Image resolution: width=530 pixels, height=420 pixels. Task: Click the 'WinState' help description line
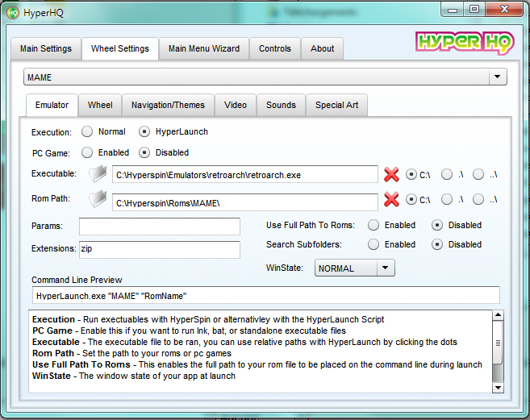(134, 376)
